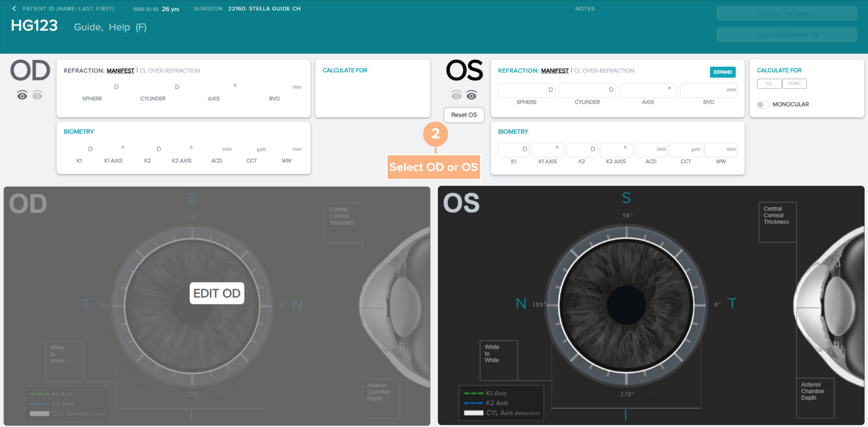
Task: Click the OS iris diagram image
Action: [626, 305]
